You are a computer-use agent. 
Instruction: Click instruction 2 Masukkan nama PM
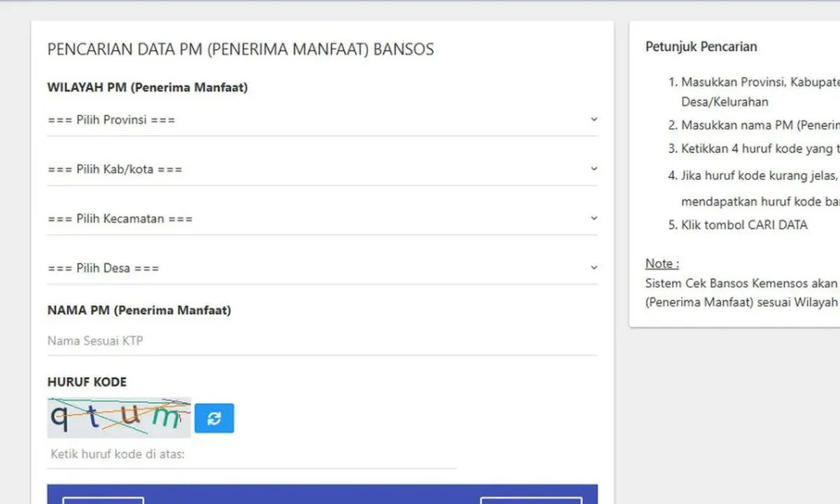pyautogui.click(x=761, y=125)
